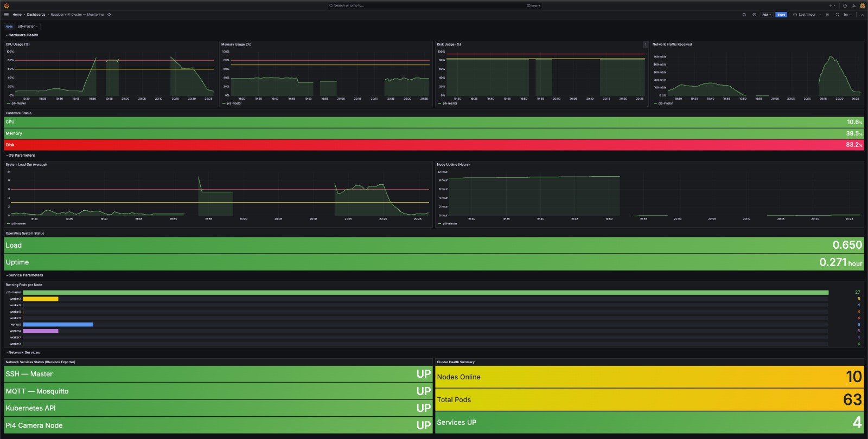Click the Cluster Health Summary title
The height and width of the screenshot is (439, 868).
tap(456, 362)
